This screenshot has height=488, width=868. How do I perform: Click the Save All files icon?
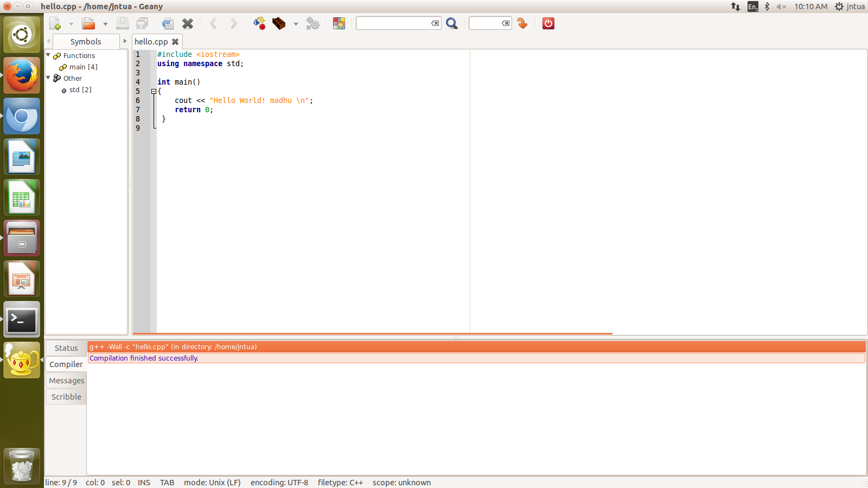click(x=142, y=23)
